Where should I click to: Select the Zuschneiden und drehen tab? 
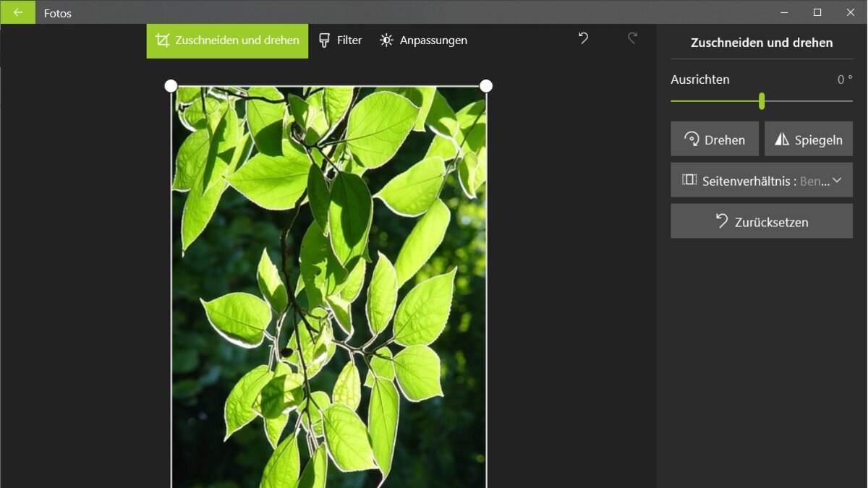[227, 40]
